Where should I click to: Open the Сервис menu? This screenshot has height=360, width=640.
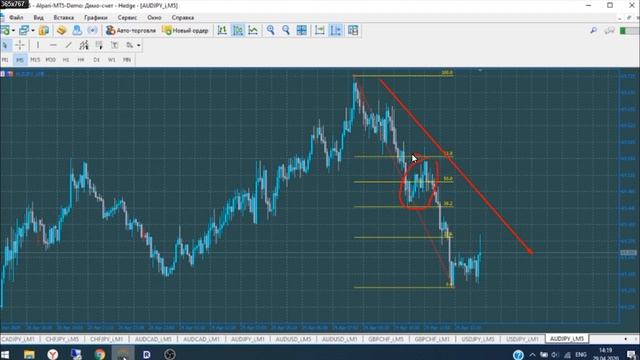tap(127, 18)
